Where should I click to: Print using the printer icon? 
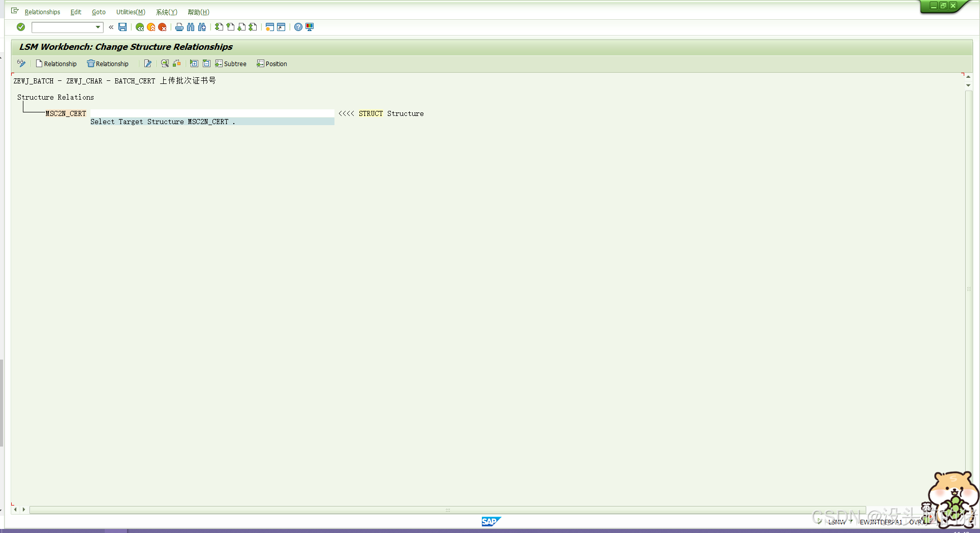(x=179, y=27)
